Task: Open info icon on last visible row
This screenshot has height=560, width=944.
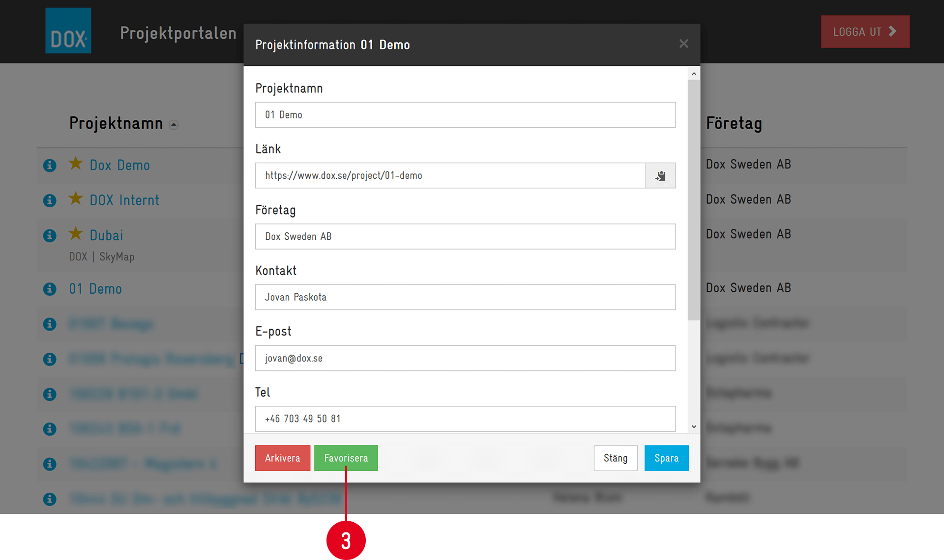Action: tap(50, 500)
